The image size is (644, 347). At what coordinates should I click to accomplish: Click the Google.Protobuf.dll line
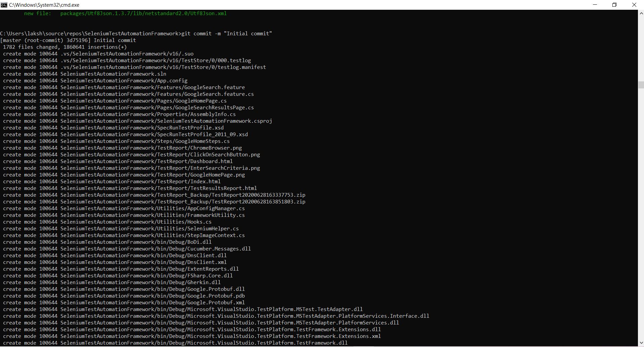click(124, 289)
